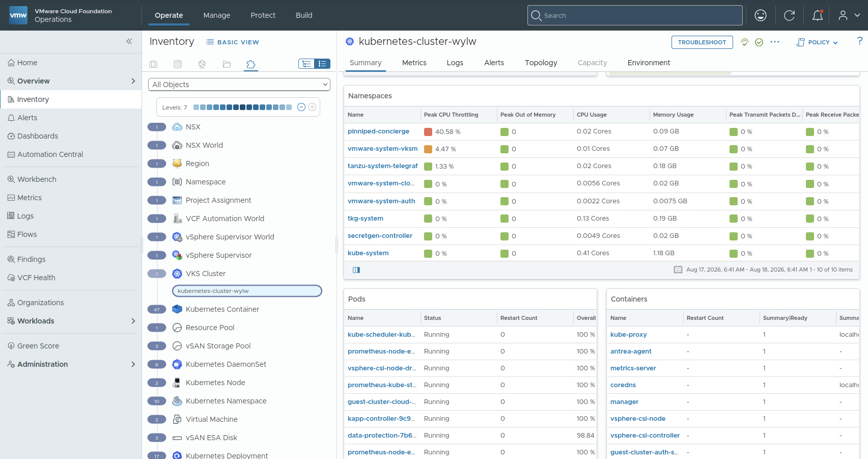This screenshot has height=459, width=868.
Task: Click the orange throttling indicator for vmware-system-vksm
Action: pos(428,149)
